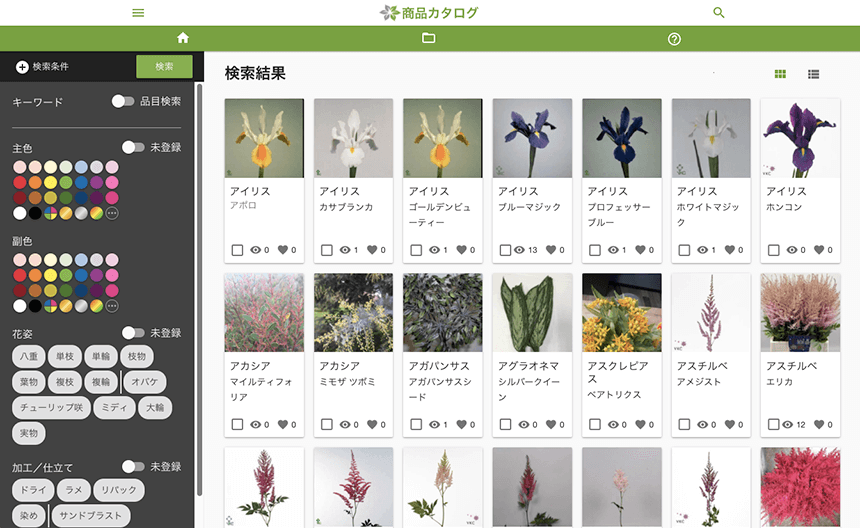
Task: Pick the black swatch under 副色
Action: [x=35, y=306]
